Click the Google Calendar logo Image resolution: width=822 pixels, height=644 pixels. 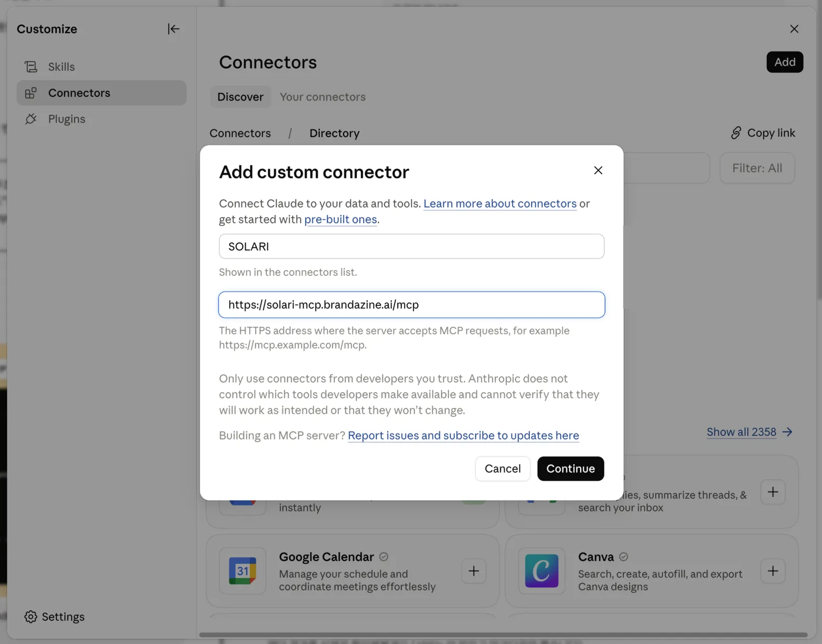click(242, 571)
